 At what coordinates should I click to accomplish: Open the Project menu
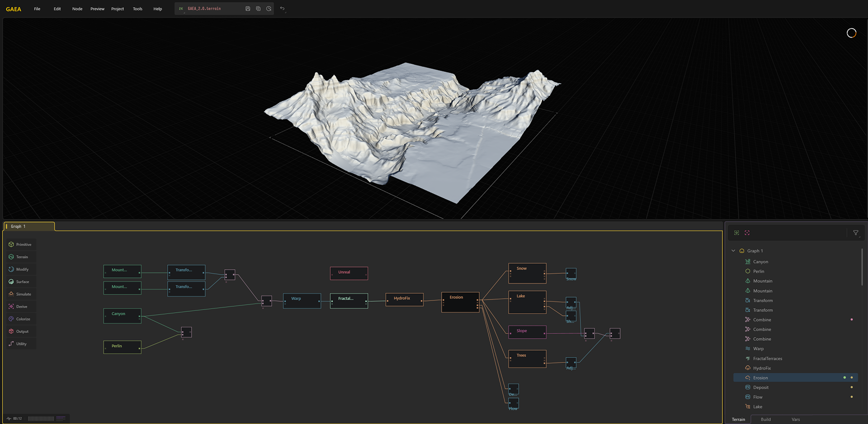click(118, 9)
